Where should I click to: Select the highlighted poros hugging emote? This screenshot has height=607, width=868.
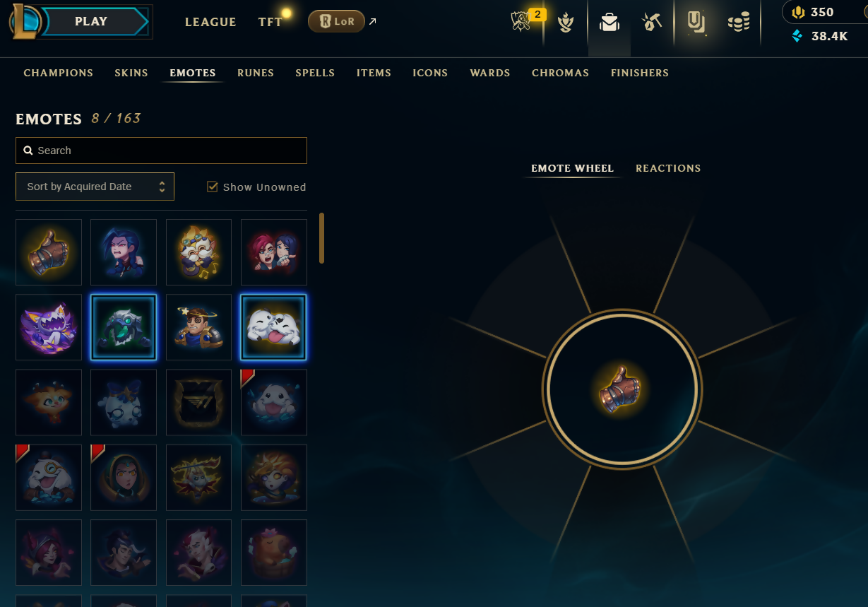click(274, 327)
